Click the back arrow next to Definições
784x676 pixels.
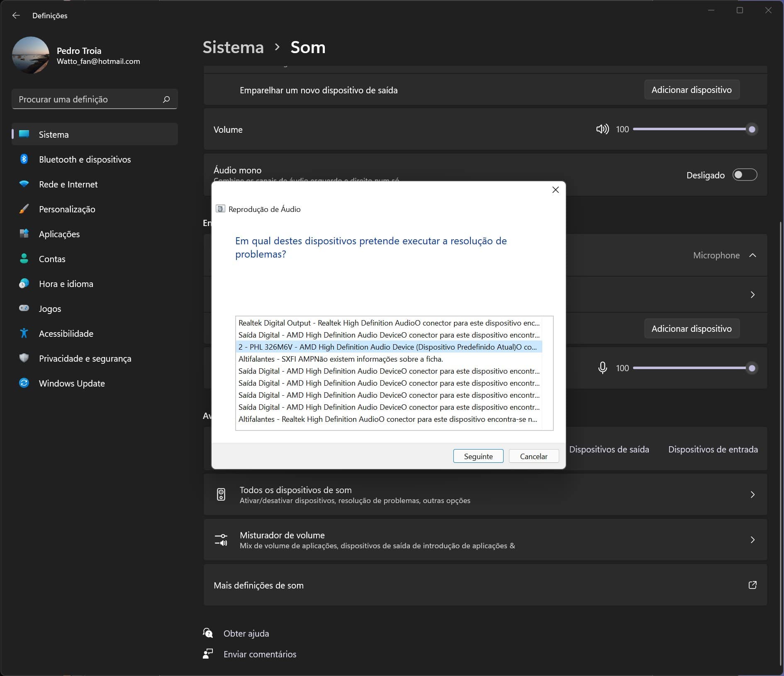pyautogui.click(x=16, y=15)
